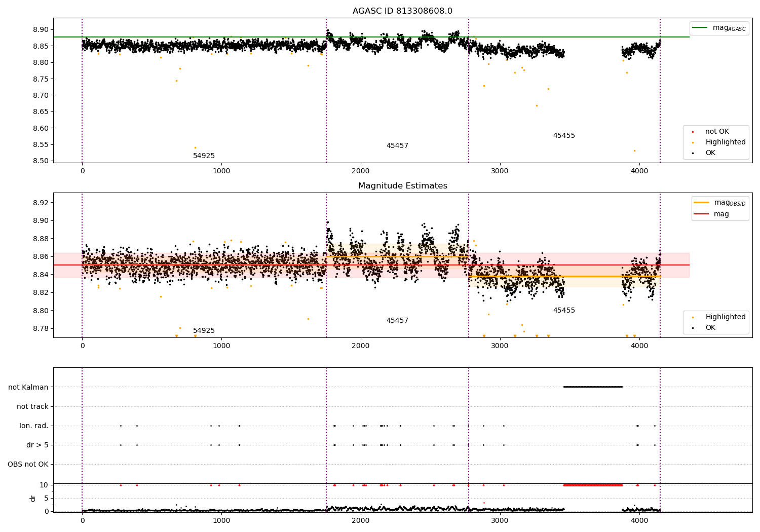Click the long red dr marker band
The width and height of the screenshot is (760, 532).
[593, 485]
